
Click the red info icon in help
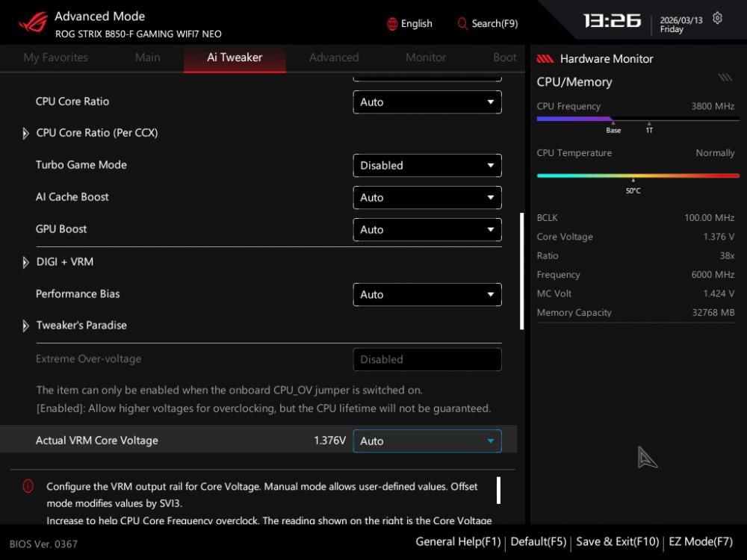coord(28,486)
